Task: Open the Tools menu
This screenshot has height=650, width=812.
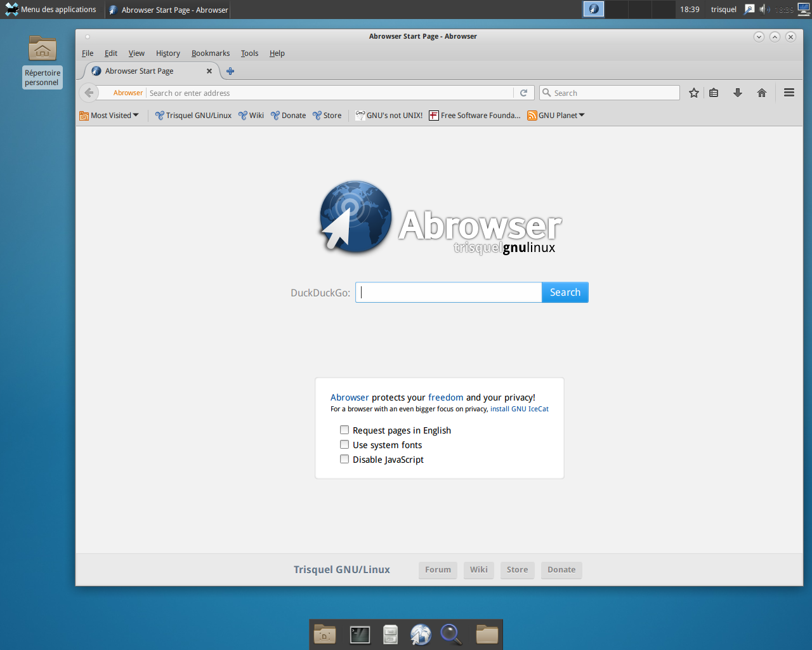Action: 249,53
